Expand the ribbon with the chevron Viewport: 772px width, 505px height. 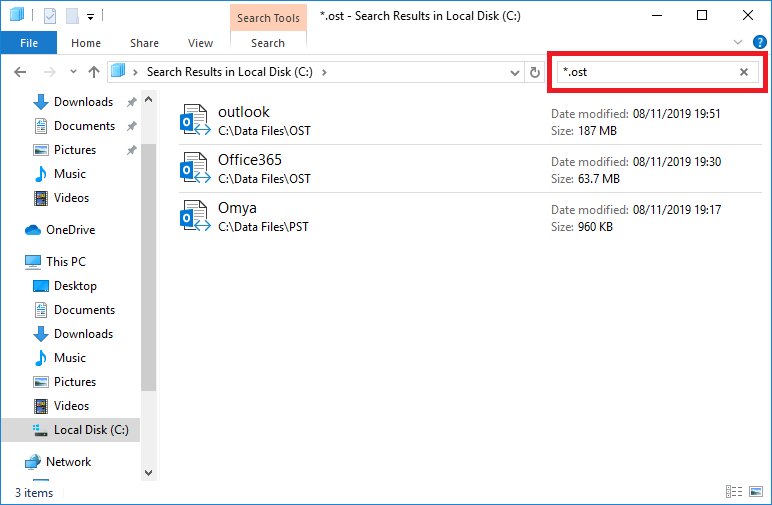coord(737,43)
